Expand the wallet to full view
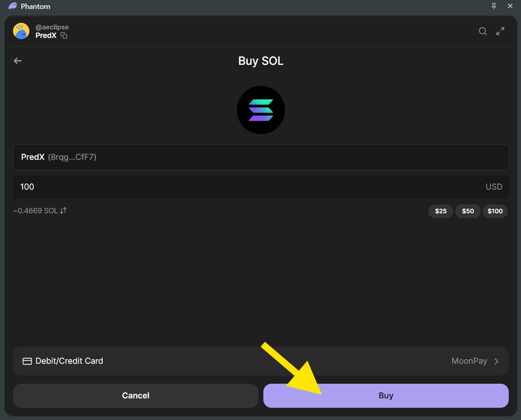The height and width of the screenshot is (420, 521). pos(500,31)
